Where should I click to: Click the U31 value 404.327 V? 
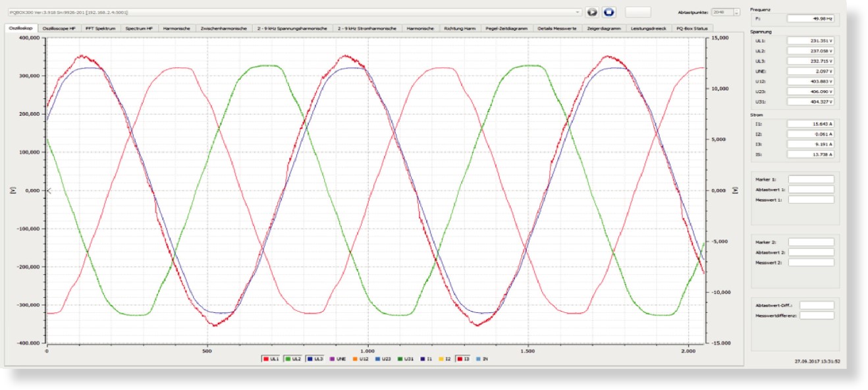[811, 102]
